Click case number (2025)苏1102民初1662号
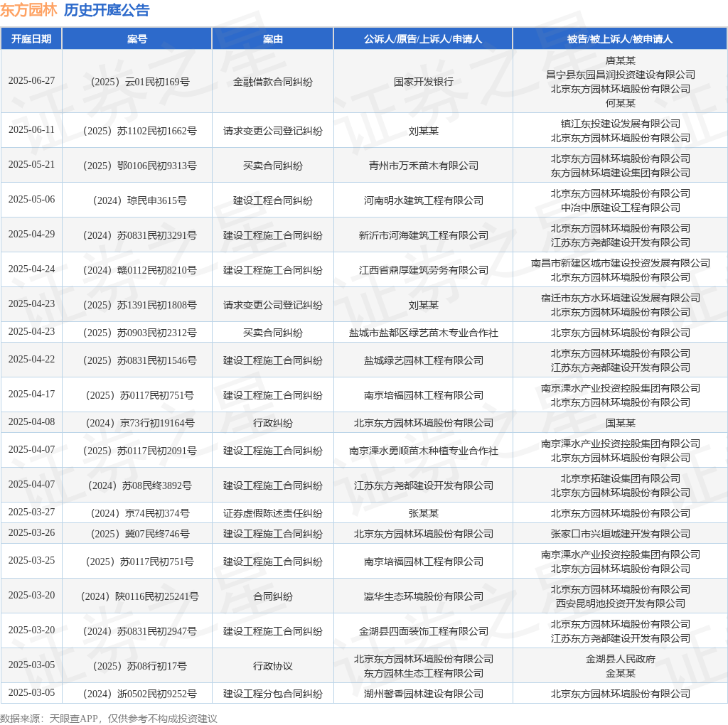 [x=140, y=131]
